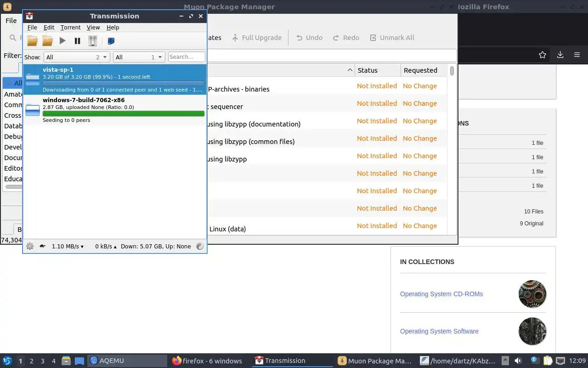588x368 pixels.
Task: Click vista-sp-1 download progress bar
Action: point(124,83)
